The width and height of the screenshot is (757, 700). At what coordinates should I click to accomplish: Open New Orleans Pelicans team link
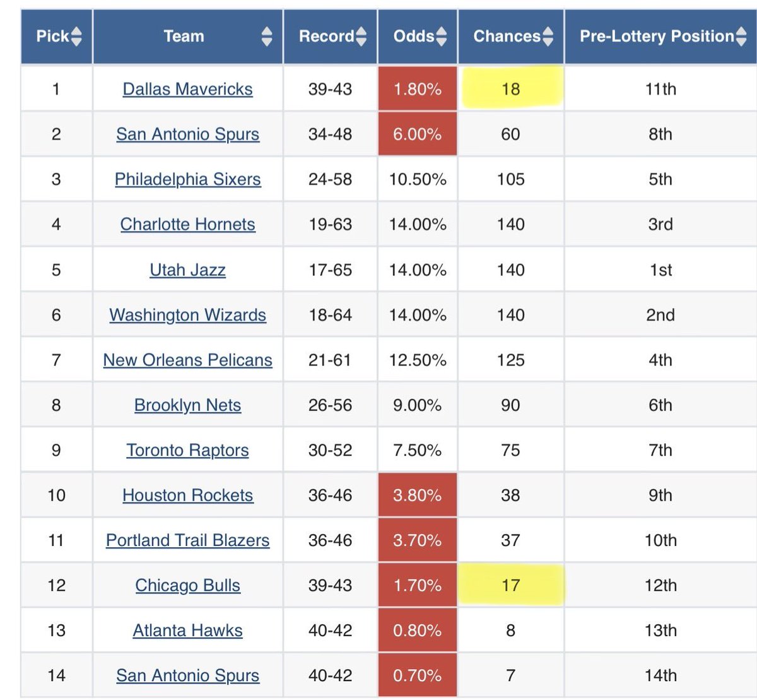(187, 360)
